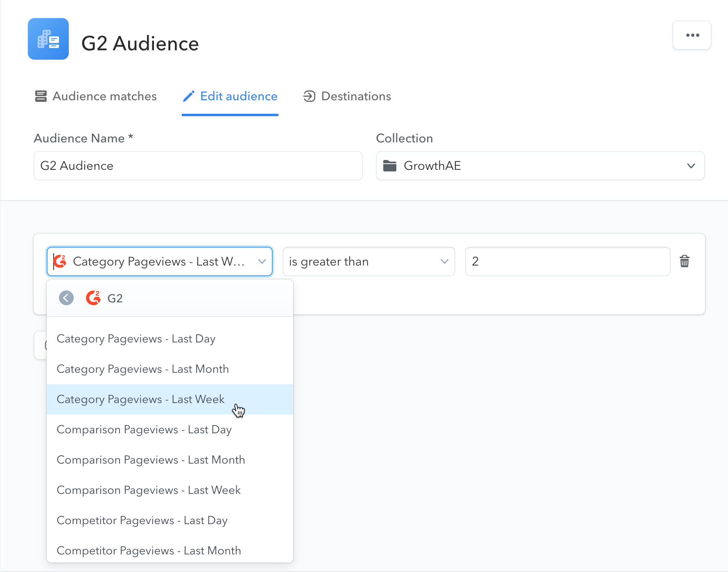Image resolution: width=728 pixels, height=572 pixels.
Task: Choose Category Pageviews - Last Month
Action: (x=170, y=369)
